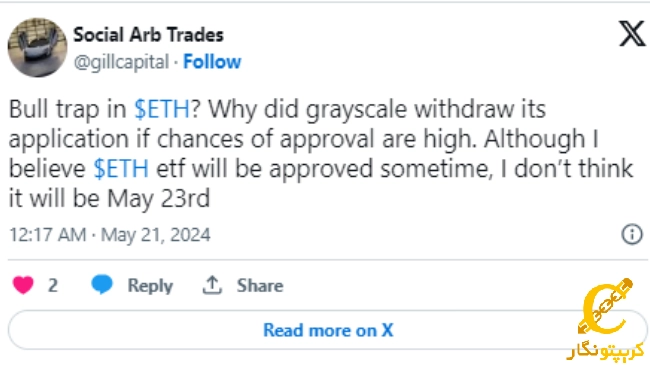Like the tweet with the pink heart icon
650x365 pixels.
tap(23, 285)
